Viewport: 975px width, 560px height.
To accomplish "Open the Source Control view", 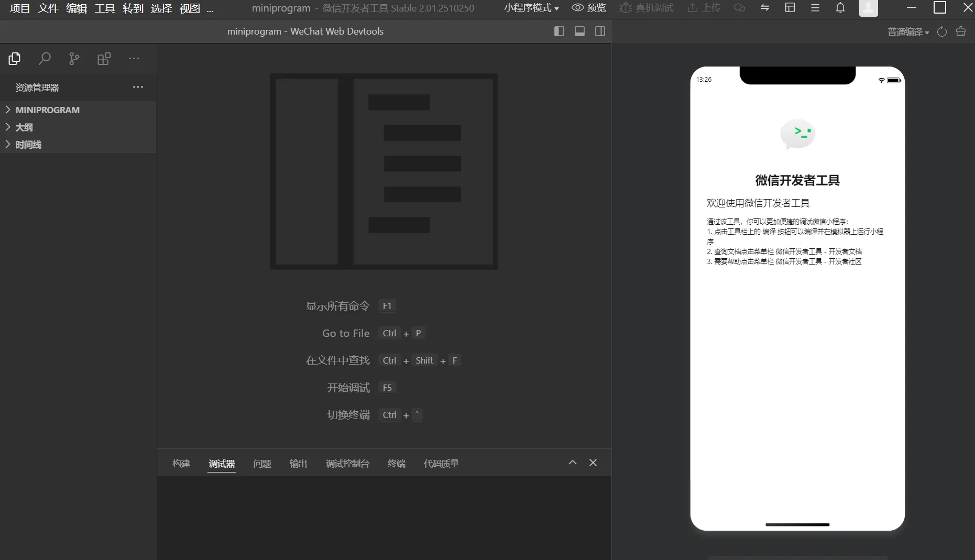I will tap(73, 59).
